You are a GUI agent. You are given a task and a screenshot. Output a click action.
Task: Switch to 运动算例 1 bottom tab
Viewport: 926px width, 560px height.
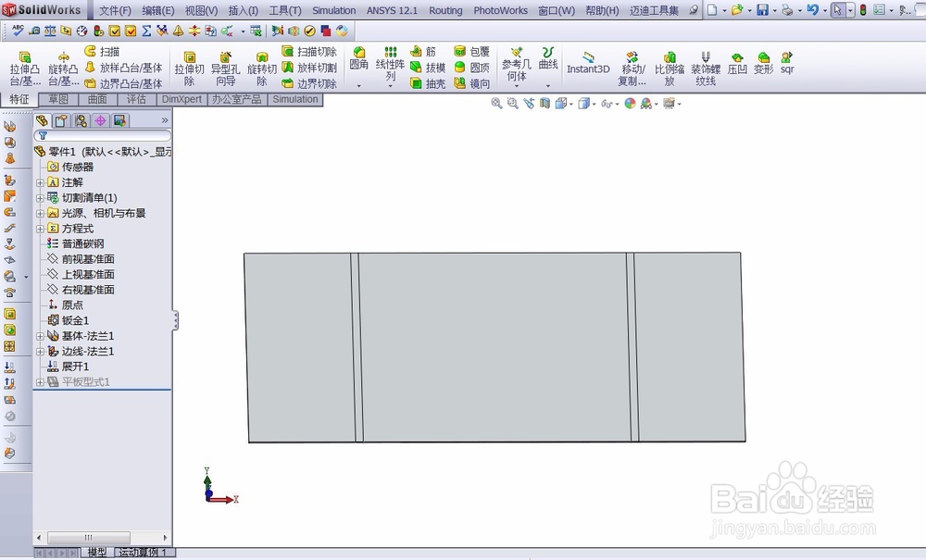[143, 553]
